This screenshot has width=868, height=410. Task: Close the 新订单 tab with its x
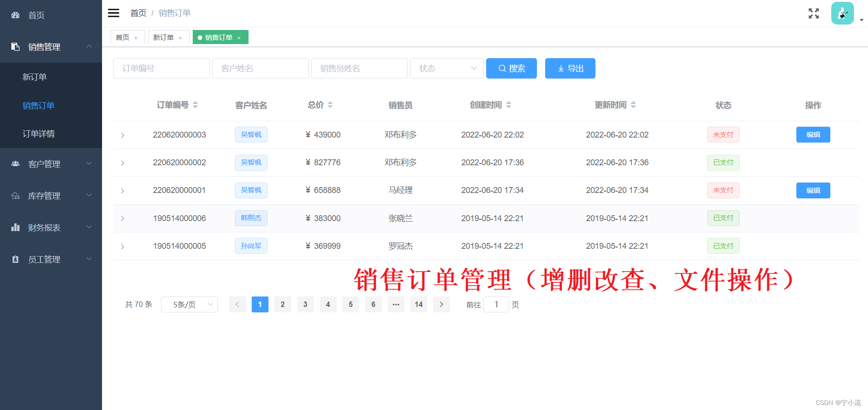click(x=180, y=38)
